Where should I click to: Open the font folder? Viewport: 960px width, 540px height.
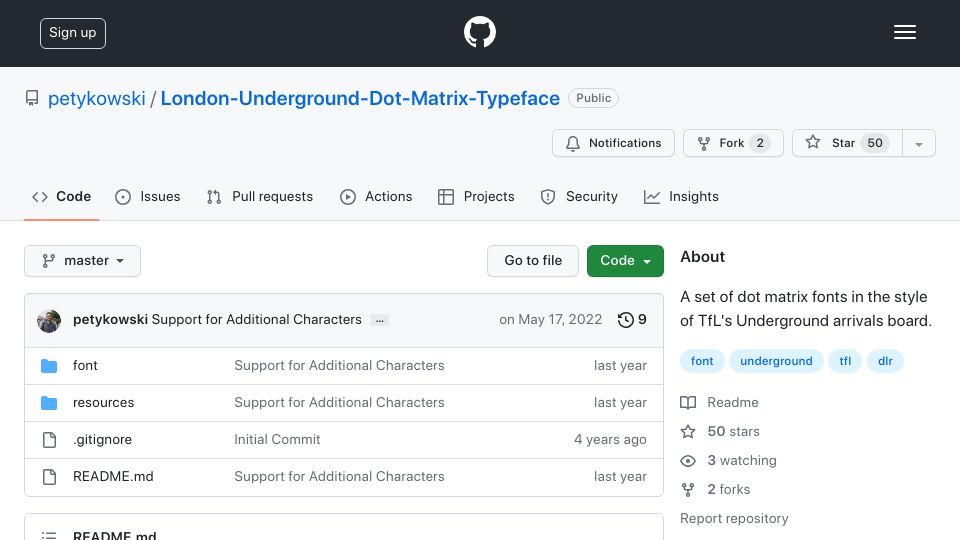85,366
